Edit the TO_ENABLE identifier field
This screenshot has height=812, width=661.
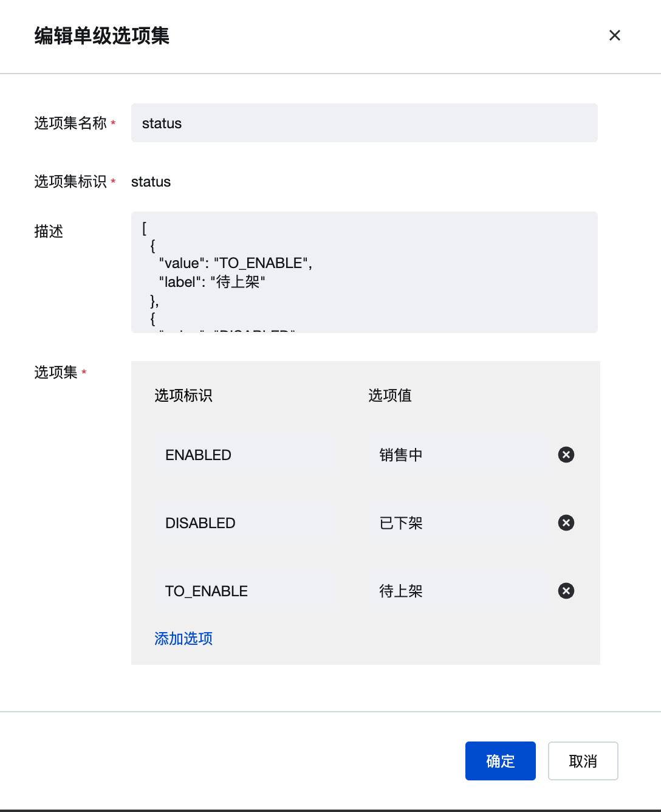coord(243,591)
